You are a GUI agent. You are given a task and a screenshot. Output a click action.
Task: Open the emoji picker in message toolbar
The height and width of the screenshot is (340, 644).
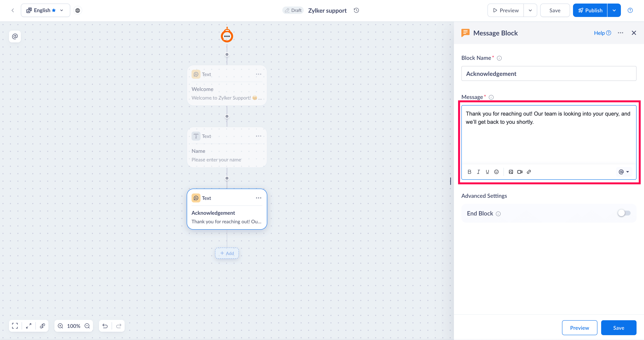pos(496,172)
